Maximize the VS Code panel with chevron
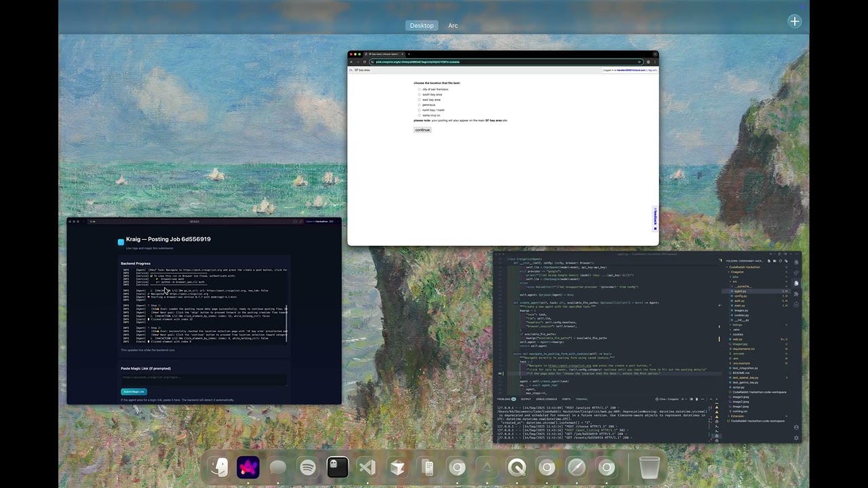The width and height of the screenshot is (868, 488). (x=711, y=399)
